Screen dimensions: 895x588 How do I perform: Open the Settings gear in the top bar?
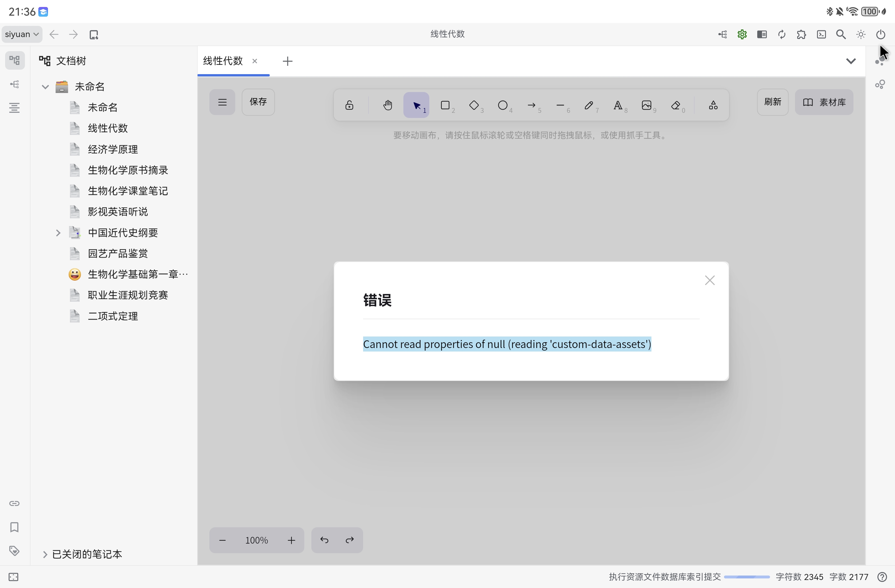tap(742, 34)
